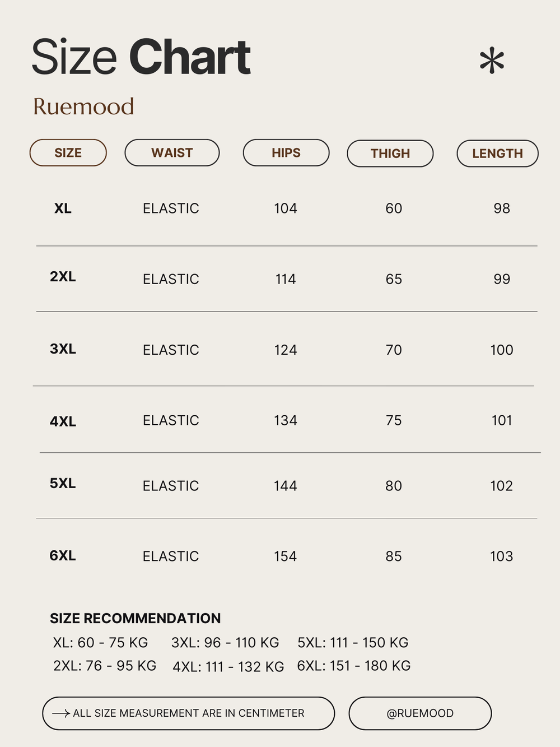
Task: Select the 3XL size row label
Action: click(x=63, y=349)
